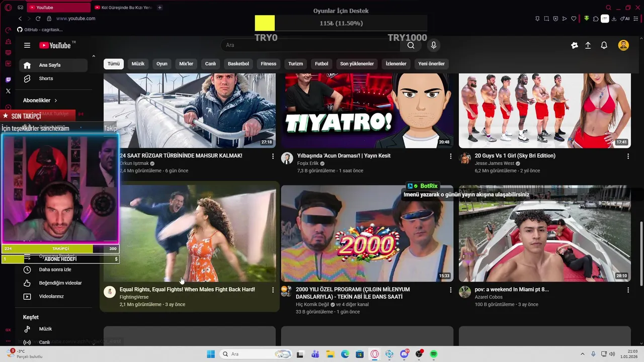Open Windows Start menu
644x362 pixels.
tap(211, 354)
